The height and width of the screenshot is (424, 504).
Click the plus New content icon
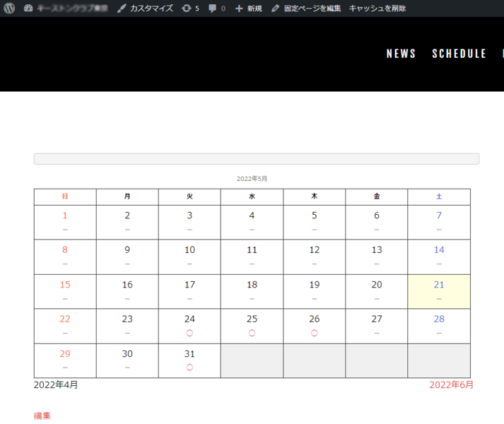(239, 8)
